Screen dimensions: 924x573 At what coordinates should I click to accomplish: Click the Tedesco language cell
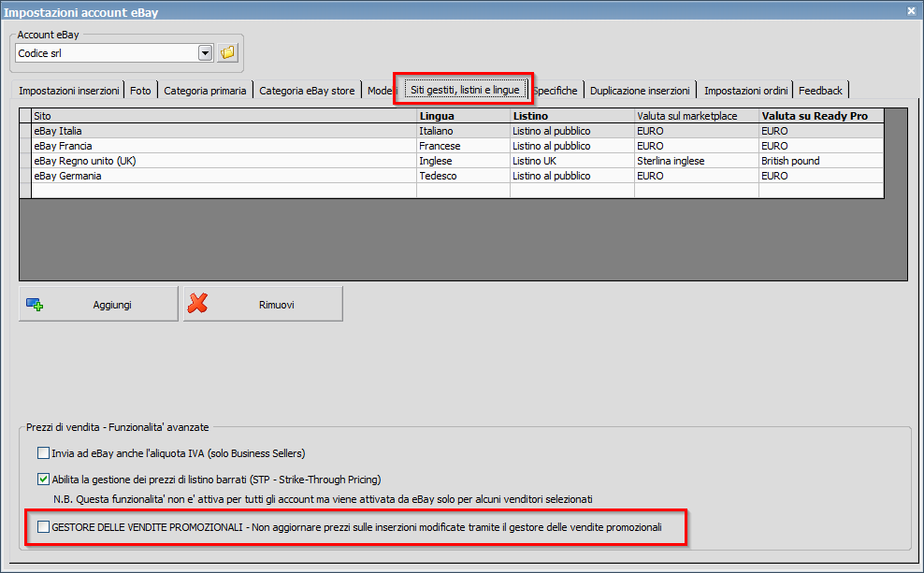[463, 176]
